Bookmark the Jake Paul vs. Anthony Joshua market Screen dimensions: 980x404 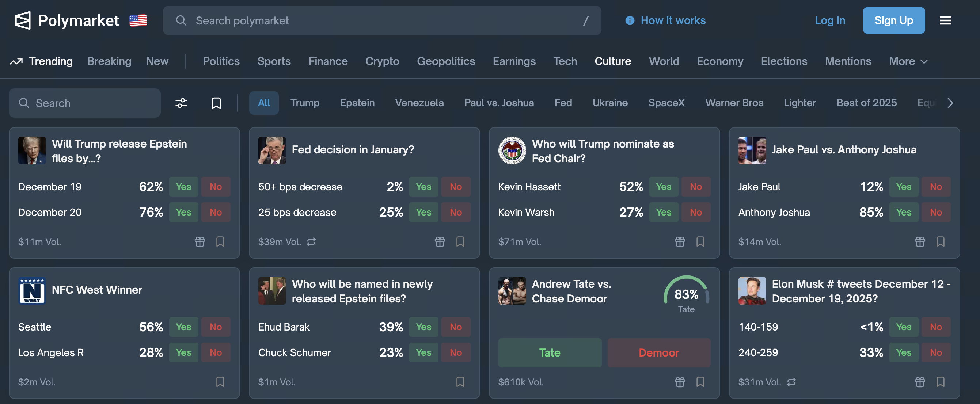click(x=941, y=241)
